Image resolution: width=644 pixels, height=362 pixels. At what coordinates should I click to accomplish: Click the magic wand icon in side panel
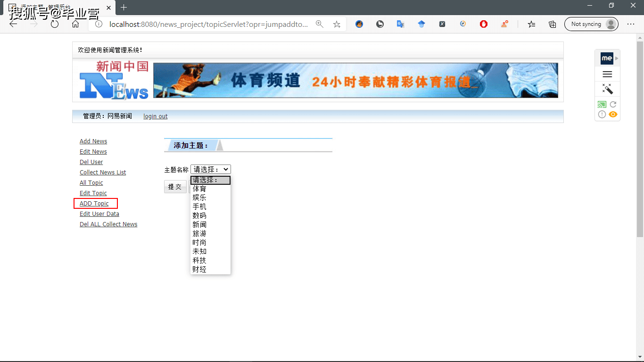pos(607,89)
